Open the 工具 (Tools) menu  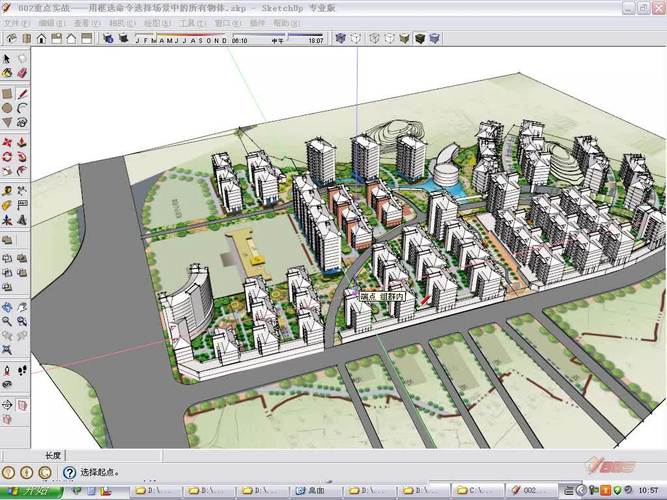[x=192, y=23]
